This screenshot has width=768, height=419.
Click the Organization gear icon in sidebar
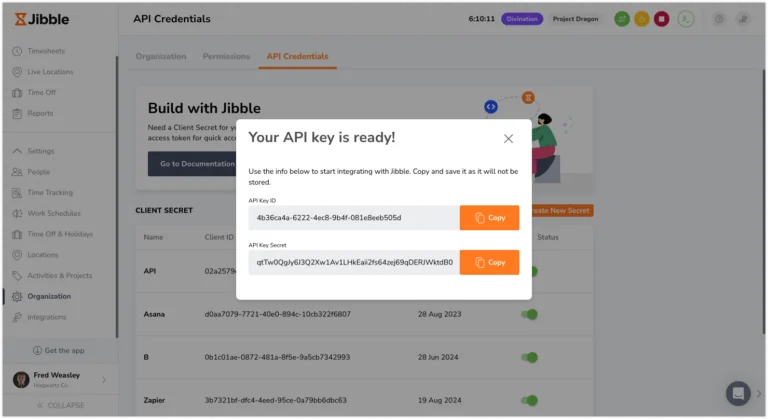tap(17, 296)
